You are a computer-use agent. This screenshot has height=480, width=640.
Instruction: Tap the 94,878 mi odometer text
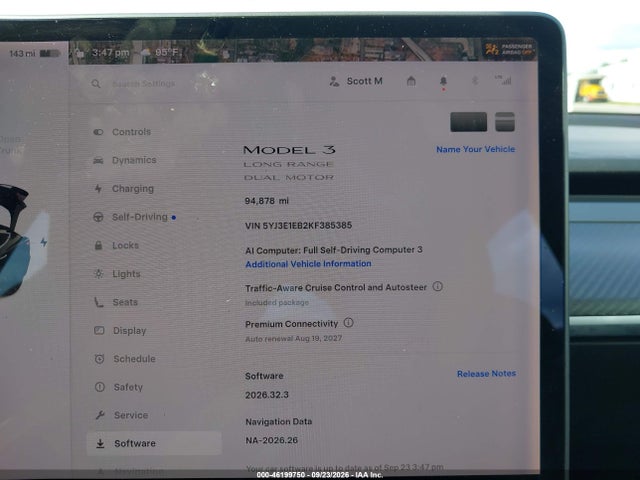[x=267, y=201]
